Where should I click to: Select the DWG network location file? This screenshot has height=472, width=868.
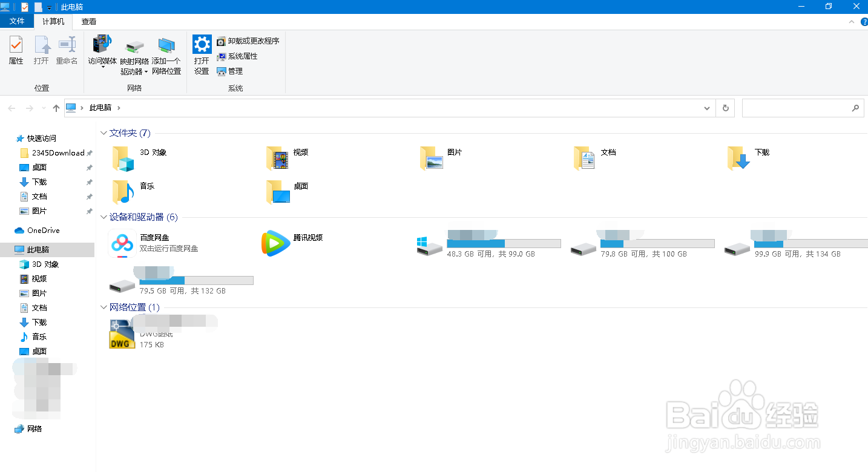click(x=163, y=332)
